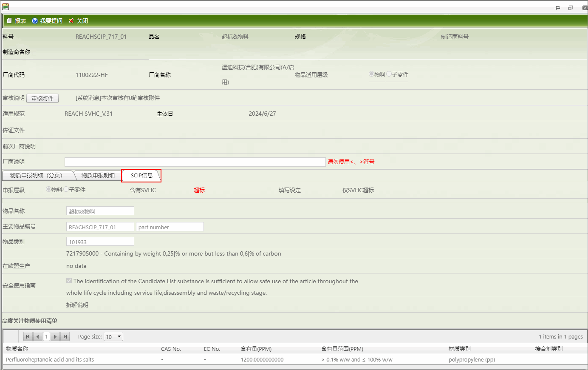Click the 仅SVHC超标 setting value
Screen dimensions: 588x370
tap(358, 190)
